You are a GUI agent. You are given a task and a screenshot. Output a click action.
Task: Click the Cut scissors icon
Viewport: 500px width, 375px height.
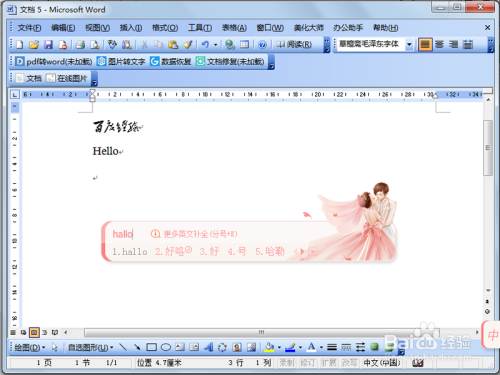pyautogui.click(x=145, y=45)
